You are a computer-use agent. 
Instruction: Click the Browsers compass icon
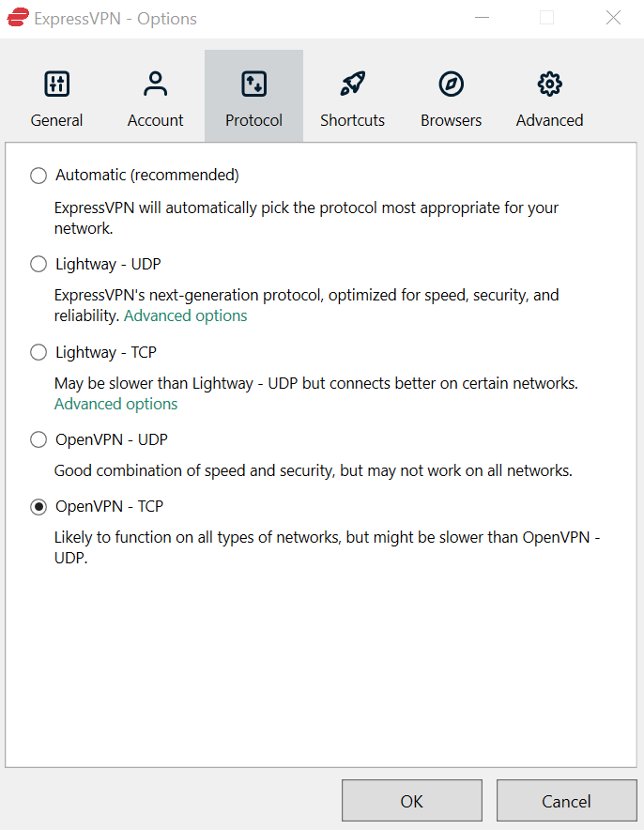click(451, 83)
